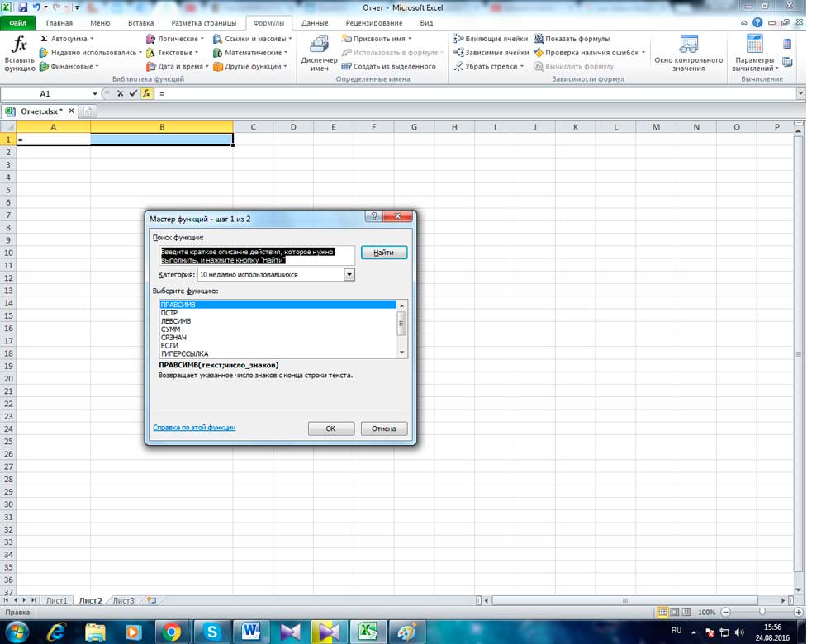Open Google Chrome from the taskbar
Viewport: 826px width, 644px height.
[x=172, y=632]
